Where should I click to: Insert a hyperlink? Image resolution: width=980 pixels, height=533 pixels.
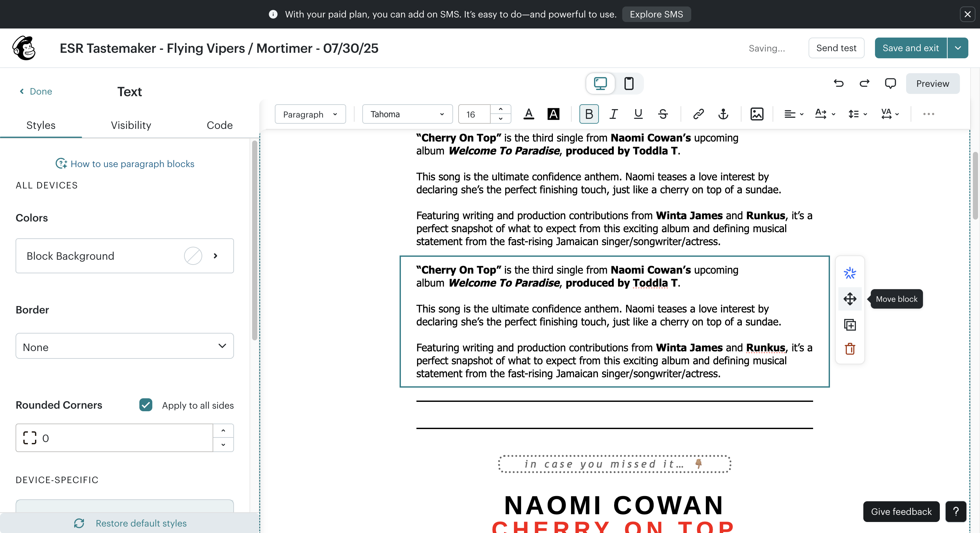click(x=698, y=114)
